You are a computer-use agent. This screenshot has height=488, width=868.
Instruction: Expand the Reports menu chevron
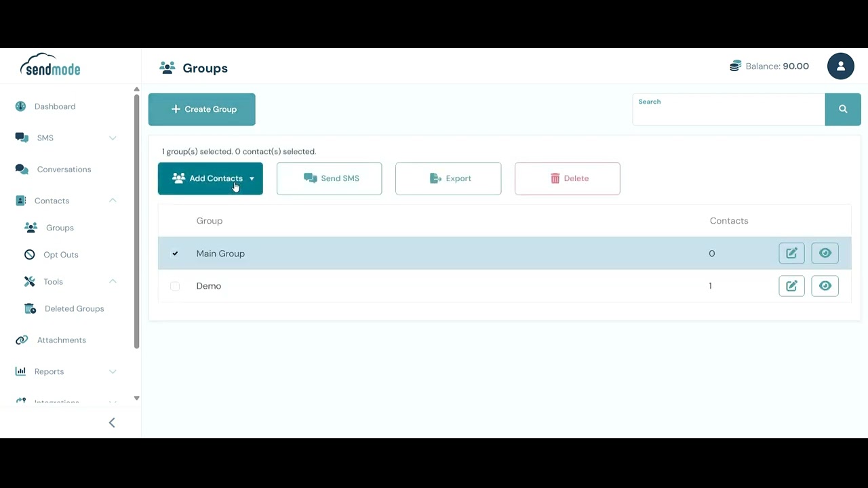(113, 371)
